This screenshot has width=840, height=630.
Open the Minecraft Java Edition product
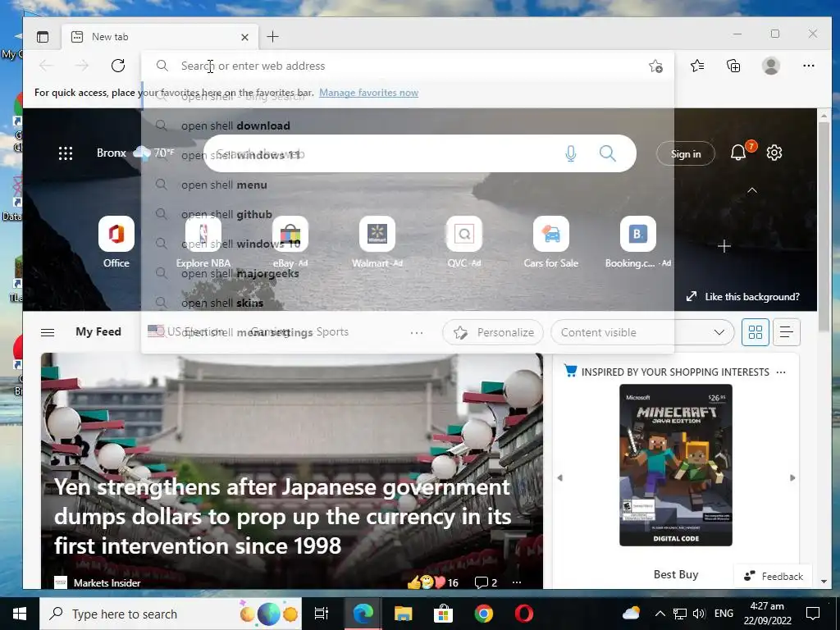(676, 465)
